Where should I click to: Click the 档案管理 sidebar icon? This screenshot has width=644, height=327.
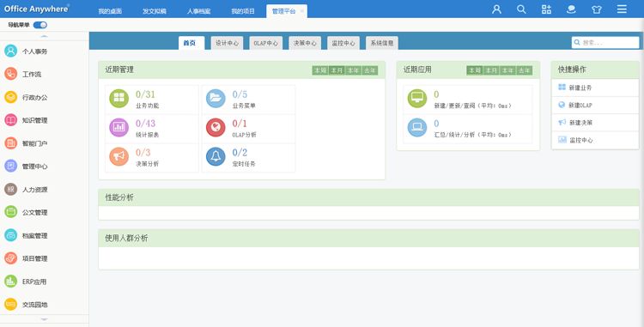click(10, 235)
